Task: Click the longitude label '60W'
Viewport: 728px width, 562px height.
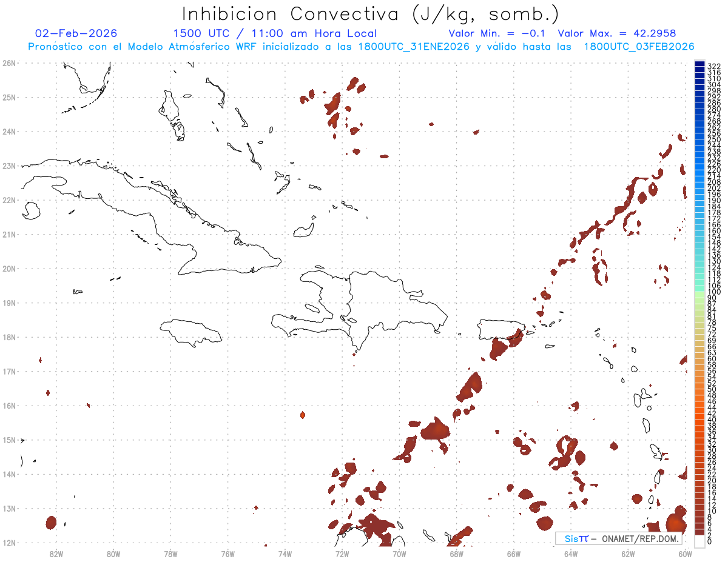Action: tap(686, 553)
